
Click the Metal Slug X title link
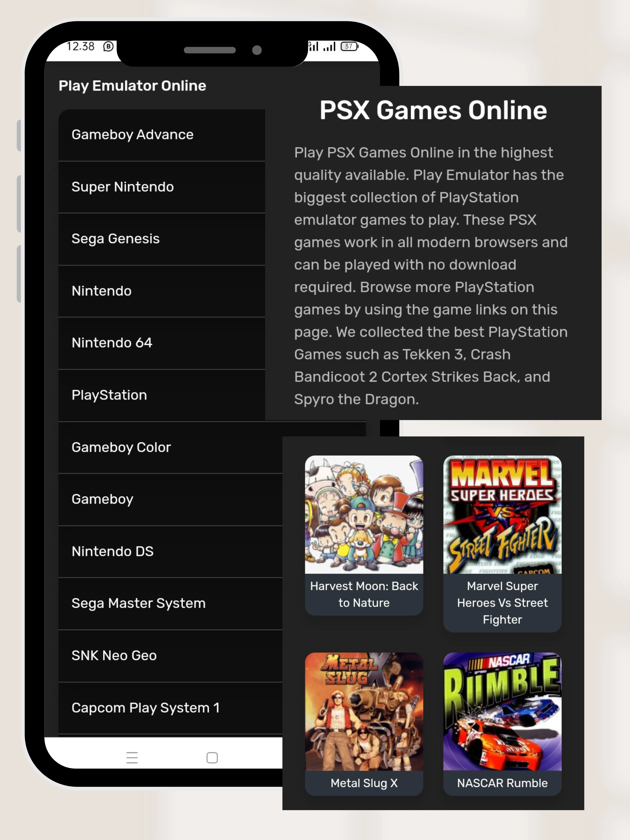click(364, 783)
